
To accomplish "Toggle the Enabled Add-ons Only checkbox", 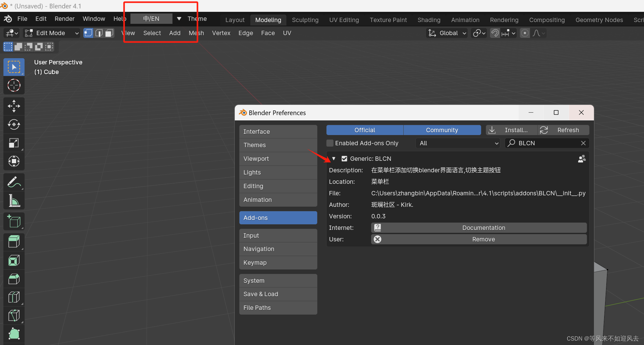I will click(x=330, y=143).
